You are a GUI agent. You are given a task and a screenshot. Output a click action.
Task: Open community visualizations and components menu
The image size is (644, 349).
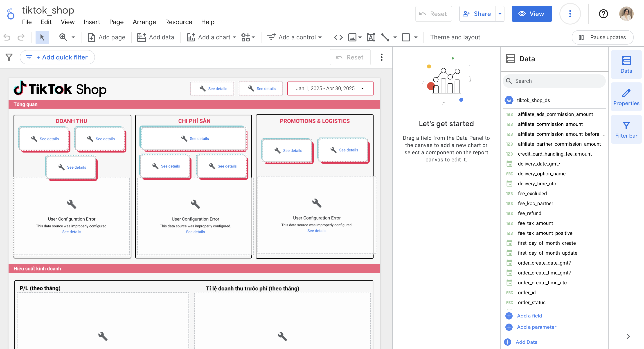tap(248, 37)
